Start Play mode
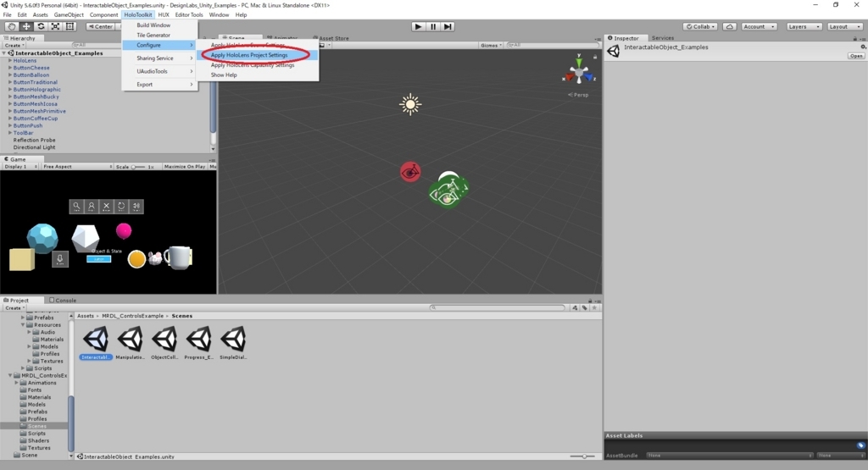This screenshot has width=868, height=470. click(419, 26)
